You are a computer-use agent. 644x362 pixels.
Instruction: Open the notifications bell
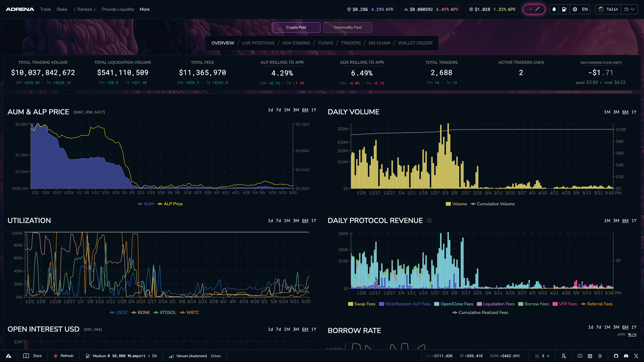point(554,9)
